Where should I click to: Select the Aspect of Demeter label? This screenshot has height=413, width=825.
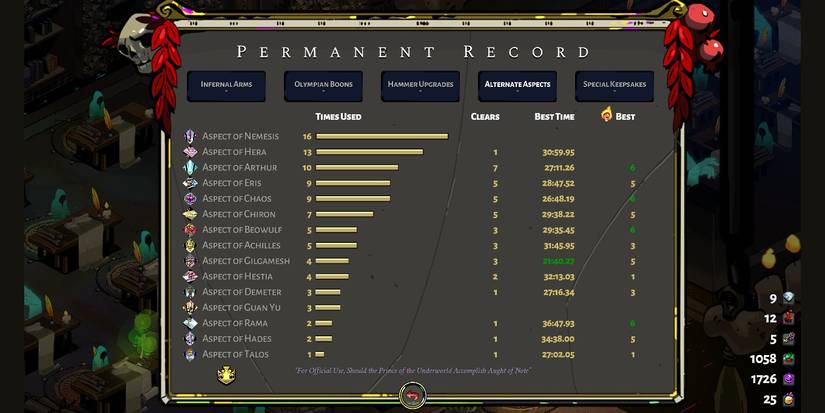pyautogui.click(x=242, y=292)
